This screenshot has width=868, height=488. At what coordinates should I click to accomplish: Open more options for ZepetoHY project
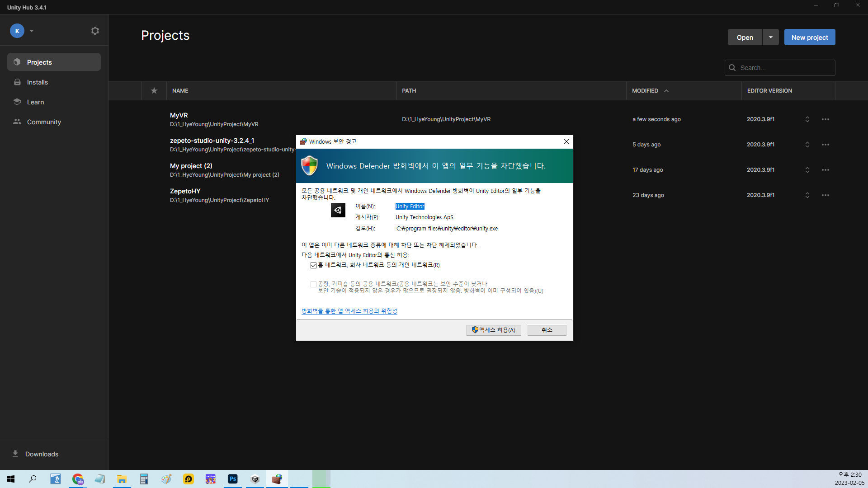tap(826, 195)
